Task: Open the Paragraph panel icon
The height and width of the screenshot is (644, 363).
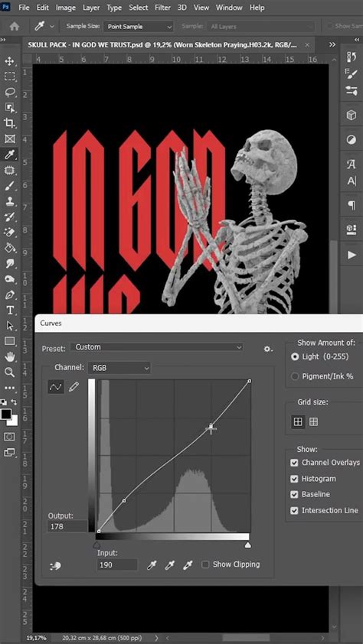Action: coord(352,205)
